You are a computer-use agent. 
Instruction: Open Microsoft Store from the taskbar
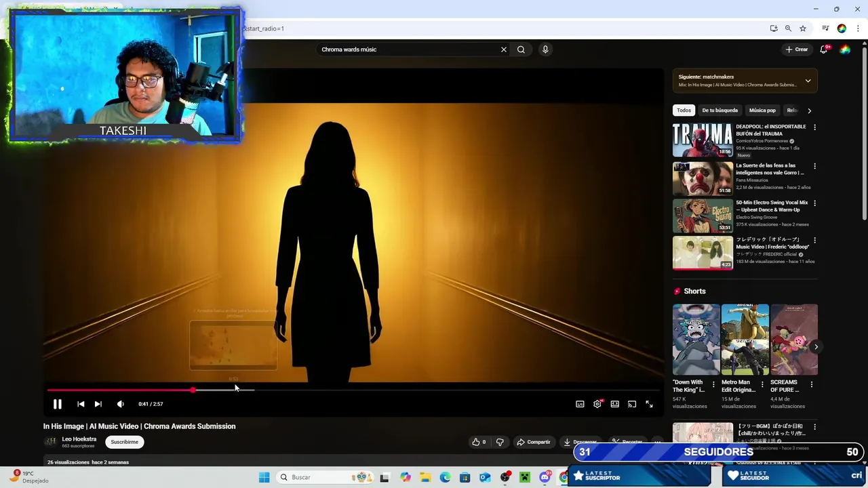(465, 477)
